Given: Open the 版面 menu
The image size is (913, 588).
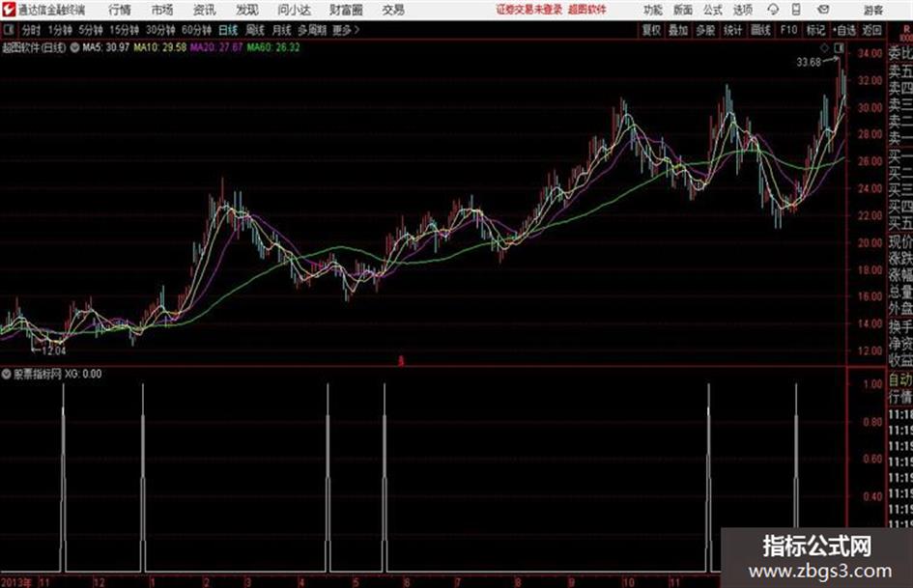Looking at the screenshot, I should pos(683,10).
